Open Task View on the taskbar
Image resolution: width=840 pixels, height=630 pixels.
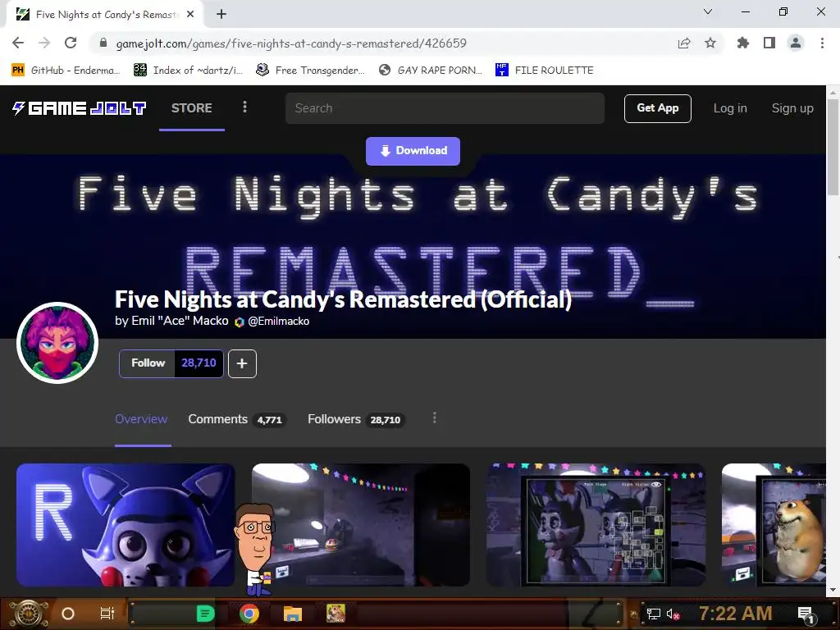[107, 614]
